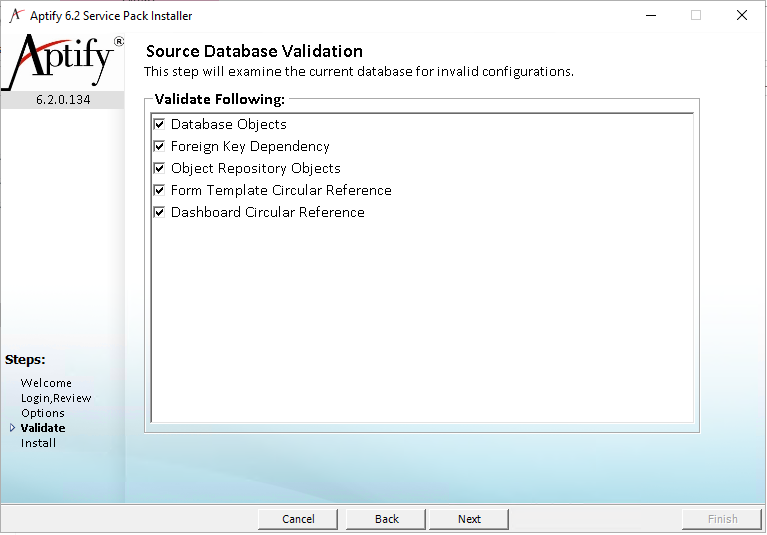Go Back to previous step

click(x=386, y=519)
